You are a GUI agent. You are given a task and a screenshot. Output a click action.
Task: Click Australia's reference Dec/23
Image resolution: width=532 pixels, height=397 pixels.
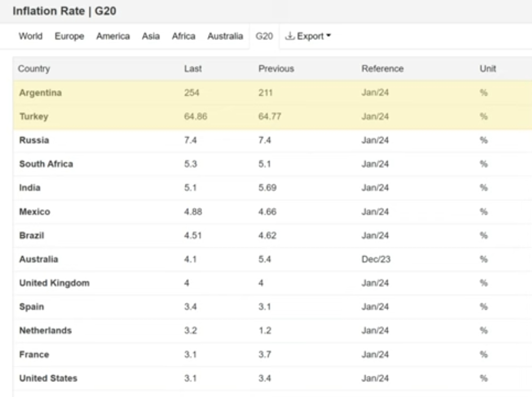pos(376,259)
